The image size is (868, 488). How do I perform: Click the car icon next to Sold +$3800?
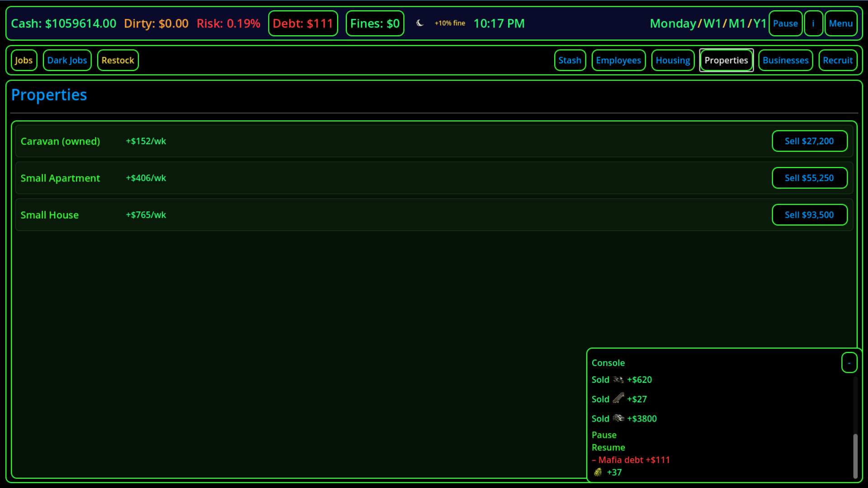pyautogui.click(x=618, y=418)
